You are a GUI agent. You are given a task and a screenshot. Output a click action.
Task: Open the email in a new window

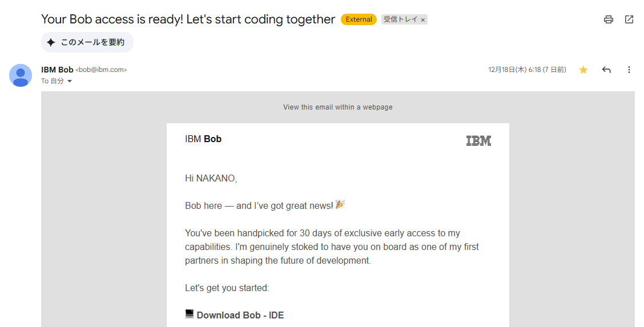629,19
